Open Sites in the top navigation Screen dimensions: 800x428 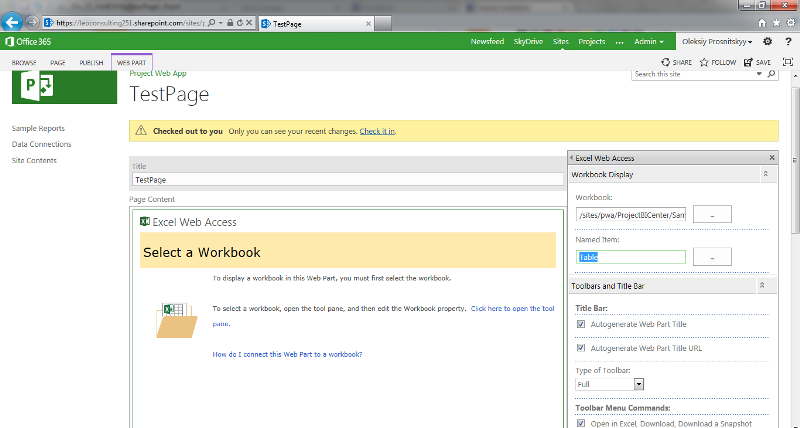click(561, 42)
